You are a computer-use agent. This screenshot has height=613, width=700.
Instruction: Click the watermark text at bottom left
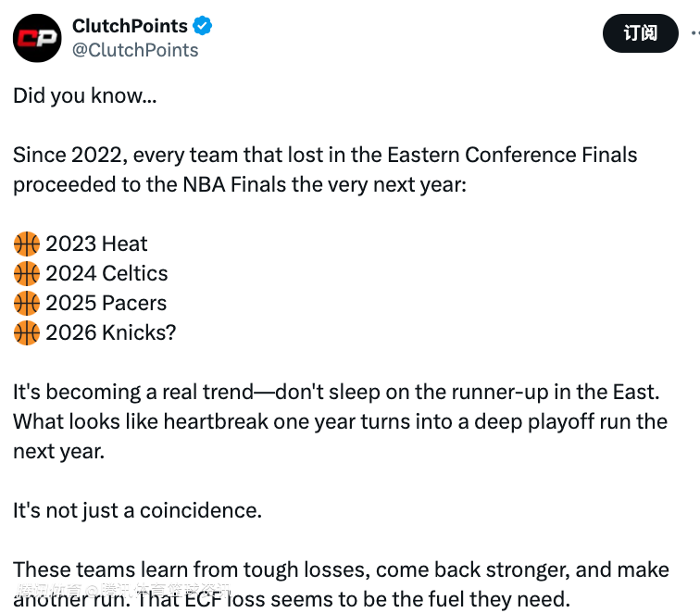click(123, 590)
